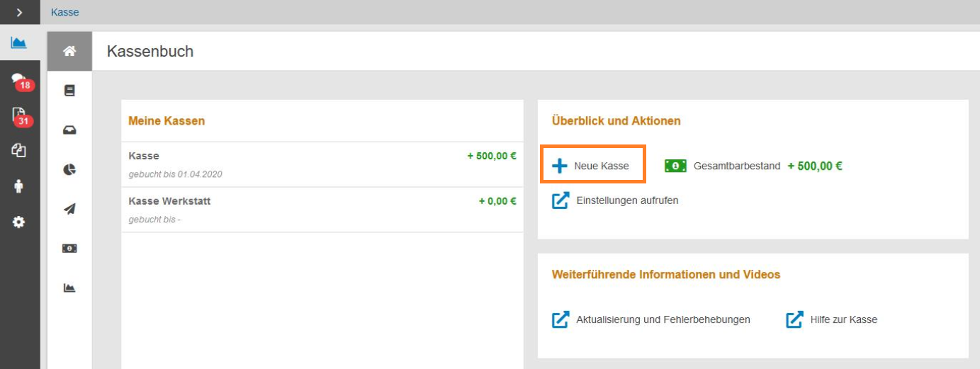Open the settings gear in dark sidebar
Viewport: 980px width, 369px height.
(x=19, y=222)
